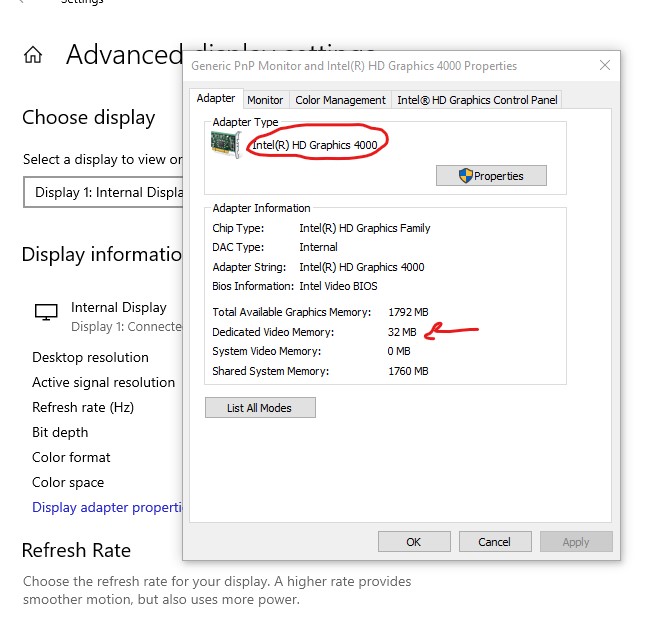Click the Intel Video BIOS value

pyautogui.click(x=338, y=286)
